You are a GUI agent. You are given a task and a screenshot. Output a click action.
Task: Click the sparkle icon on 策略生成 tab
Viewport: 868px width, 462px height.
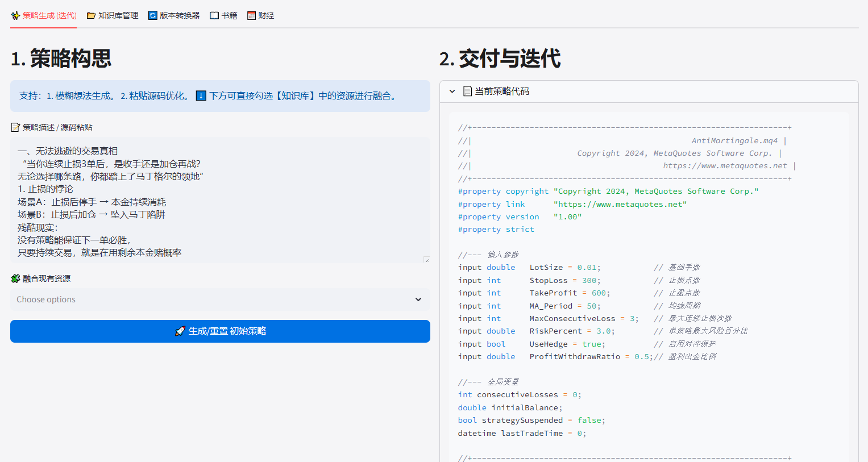[x=15, y=15]
